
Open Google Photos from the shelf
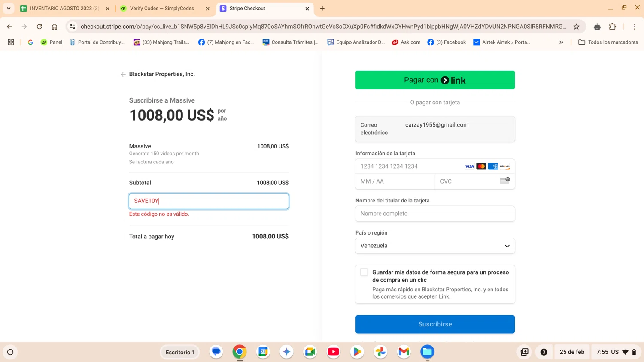380,352
